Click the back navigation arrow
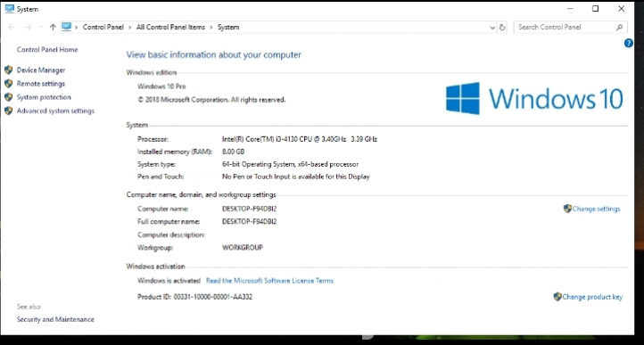 (x=12, y=28)
